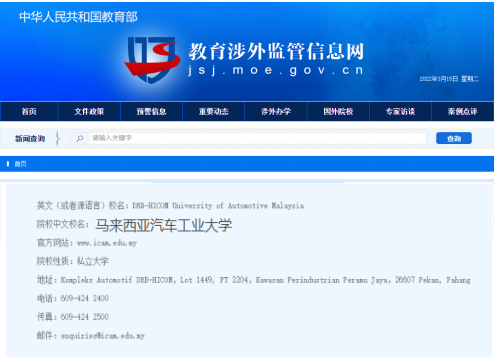Image resolution: width=498 pixels, height=361 pixels.
Task: Click the 马来西亚汽车工业大学 heading
Action: pyautogui.click(x=164, y=225)
